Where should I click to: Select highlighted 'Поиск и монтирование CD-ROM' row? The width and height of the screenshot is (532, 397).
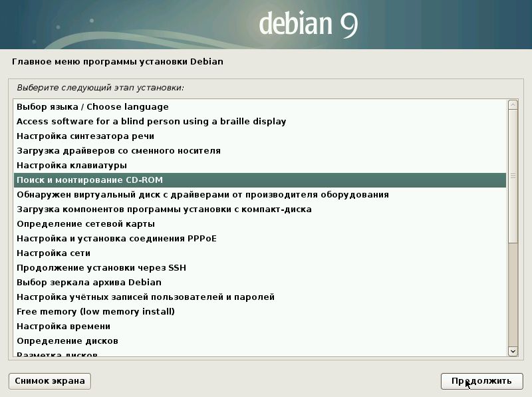tap(260, 180)
